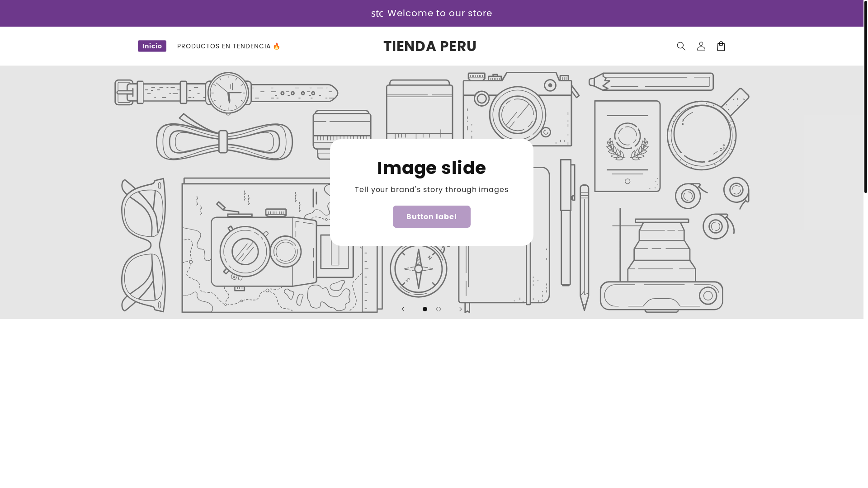Viewport: 868px width, 488px height.
Task: Click the sunglasses illustration in the banner
Action: click(143, 245)
